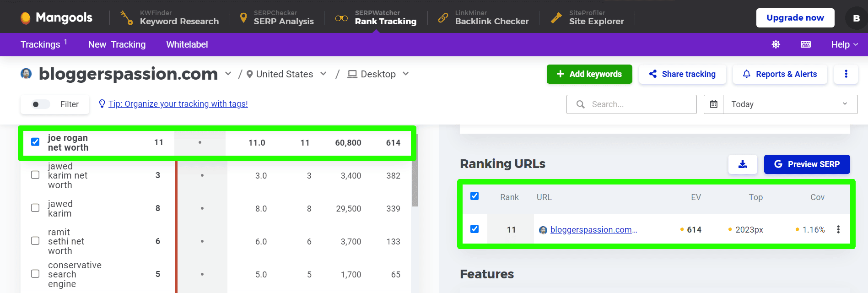Uncheck the joe rogan net worth keyword

pos(35,142)
